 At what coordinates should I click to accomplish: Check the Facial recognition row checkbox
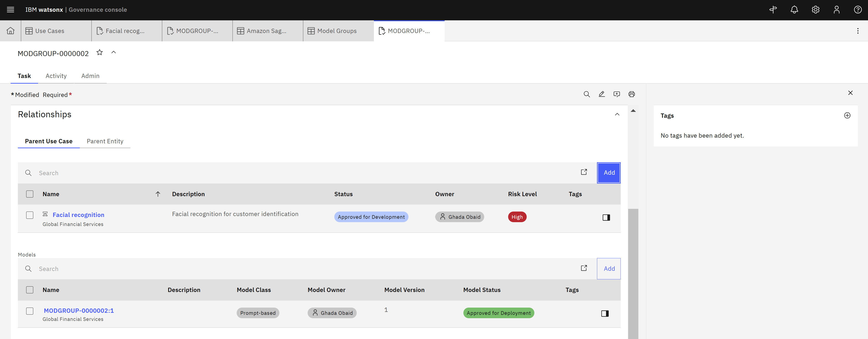pos(30,215)
